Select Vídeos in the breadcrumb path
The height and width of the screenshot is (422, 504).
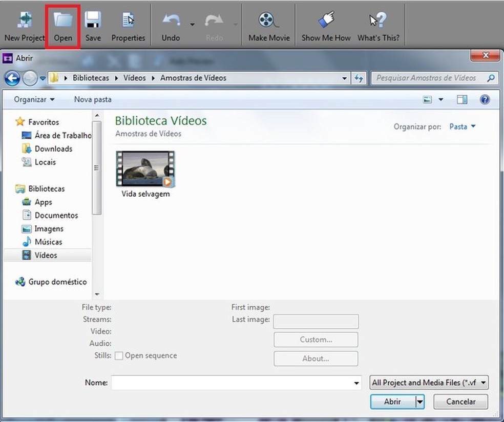(x=134, y=78)
